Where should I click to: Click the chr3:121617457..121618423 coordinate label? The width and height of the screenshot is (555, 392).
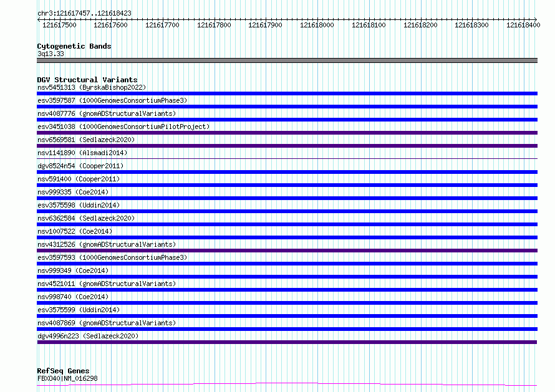click(x=84, y=13)
